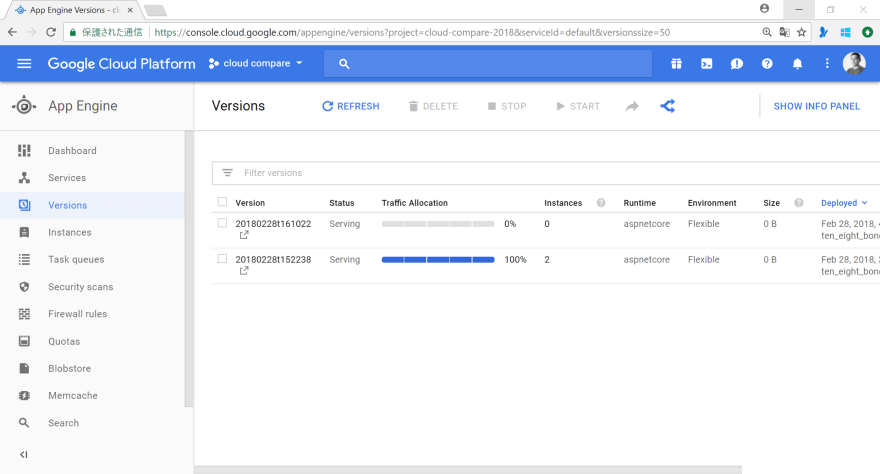
Task: Open version 20180228t161022 external link icon
Action: click(x=244, y=236)
